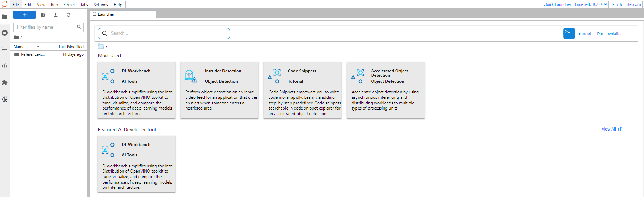Click the Documentation link
Screen dimensions: 644x197
[x=609, y=34]
